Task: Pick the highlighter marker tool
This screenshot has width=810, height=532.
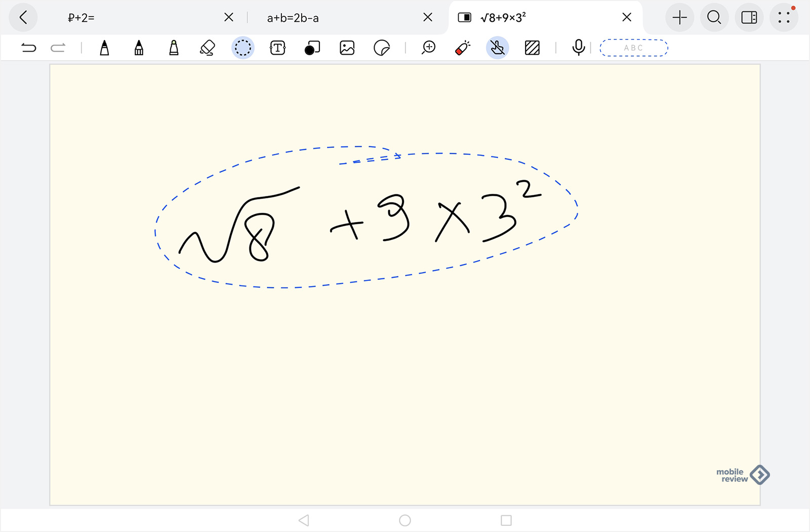Action: [174, 48]
